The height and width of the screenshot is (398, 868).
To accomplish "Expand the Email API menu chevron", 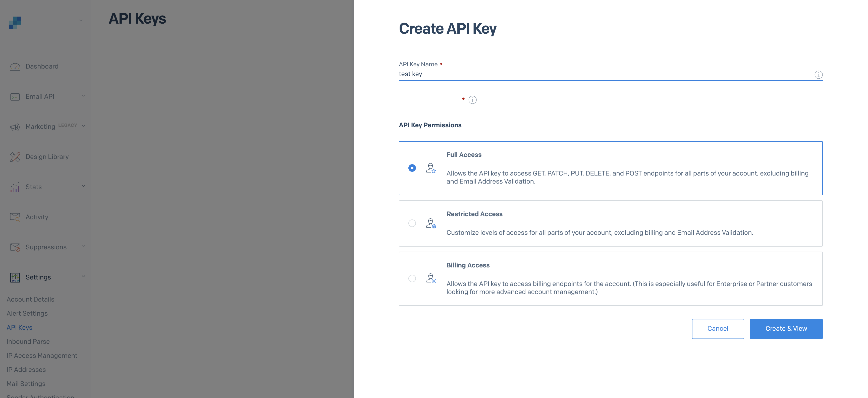I will [83, 96].
